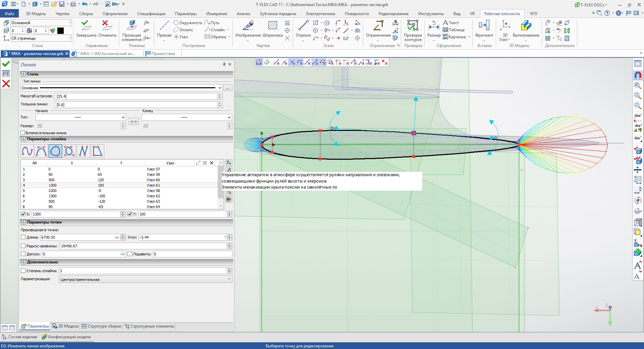This screenshot has width=644, height=349.
Task: Click the Состав изделия button
Action: (x=20, y=337)
